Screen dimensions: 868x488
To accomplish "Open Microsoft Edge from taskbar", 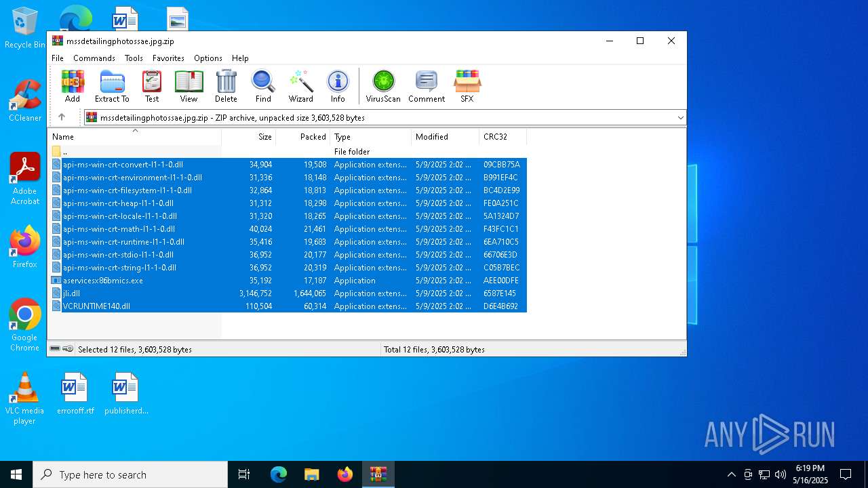I will (279, 474).
